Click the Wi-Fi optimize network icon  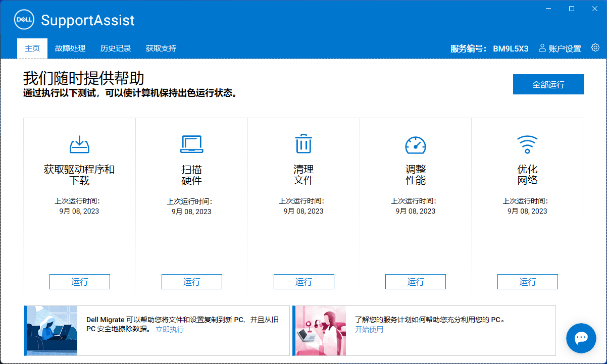coord(527,144)
